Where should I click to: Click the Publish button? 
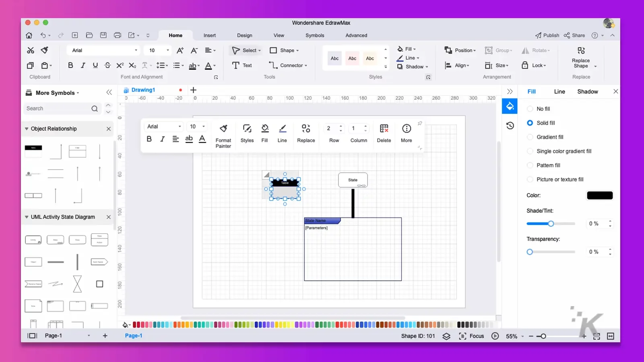tap(547, 35)
